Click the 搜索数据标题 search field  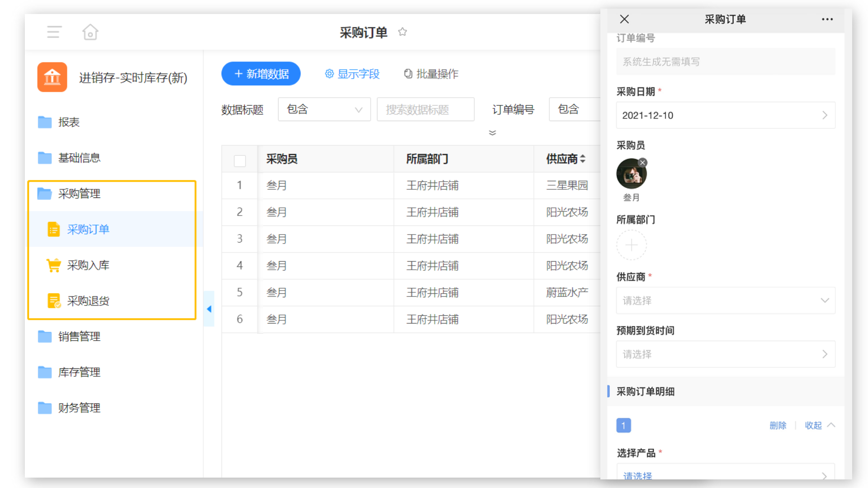425,109
